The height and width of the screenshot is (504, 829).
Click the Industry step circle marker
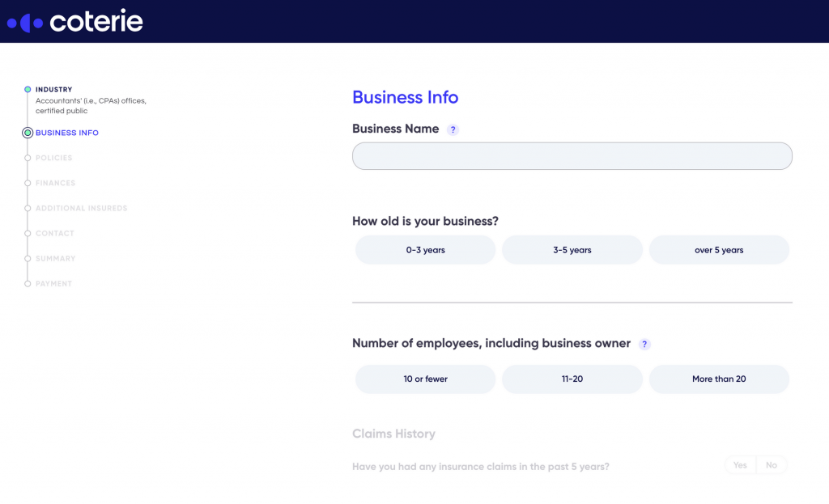[x=28, y=89]
